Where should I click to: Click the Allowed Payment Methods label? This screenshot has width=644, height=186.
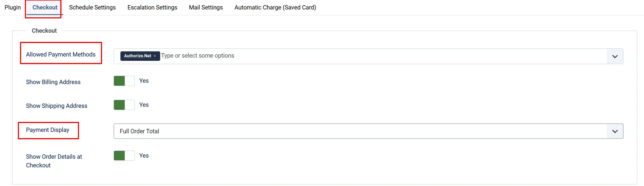(61, 54)
